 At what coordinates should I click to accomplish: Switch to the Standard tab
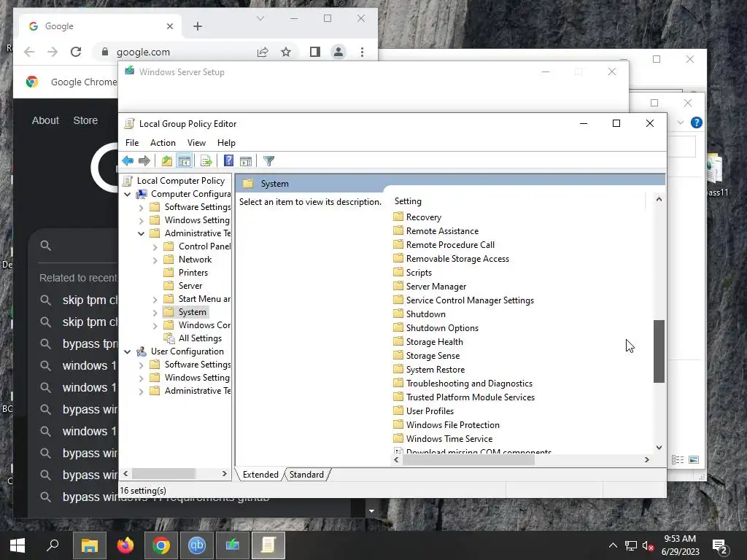[x=306, y=474]
